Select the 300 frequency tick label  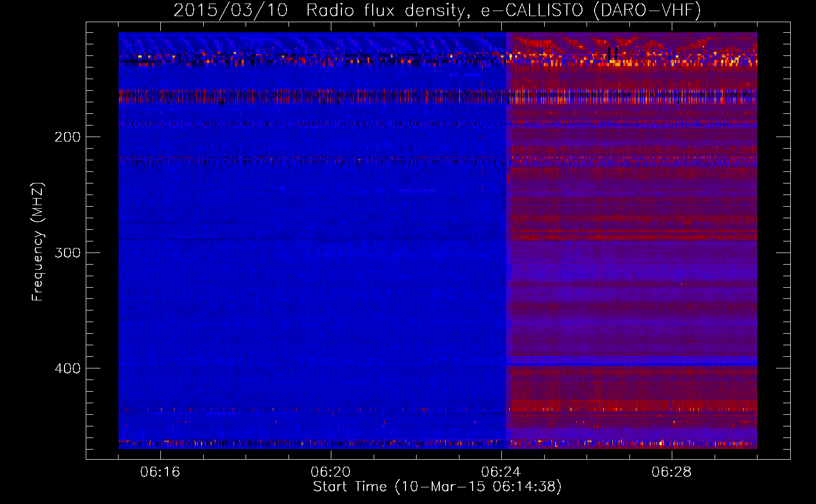tap(68, 253)
